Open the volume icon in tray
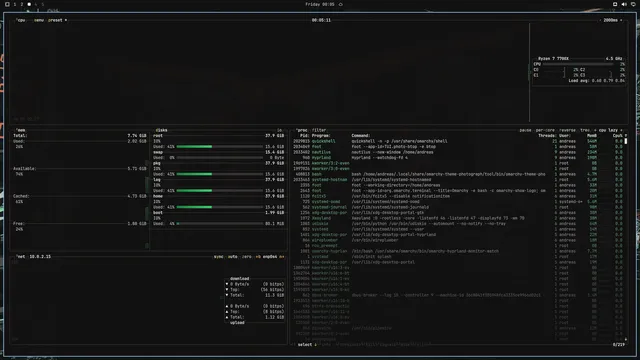This screenshot has height=360, width=640. pos(624,4)
